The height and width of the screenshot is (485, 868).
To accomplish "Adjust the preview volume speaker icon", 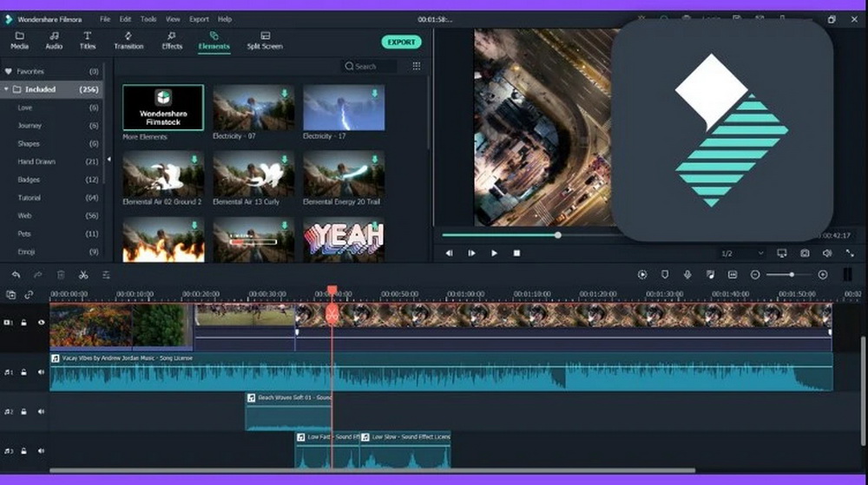I will (827, 253).
